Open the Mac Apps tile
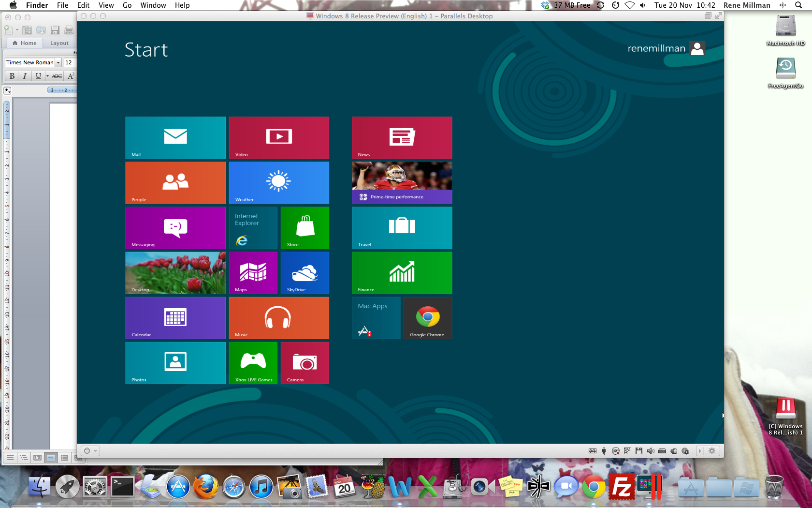Image resolution: width=812 pixels, height=508 pixels. click(376, 318)
